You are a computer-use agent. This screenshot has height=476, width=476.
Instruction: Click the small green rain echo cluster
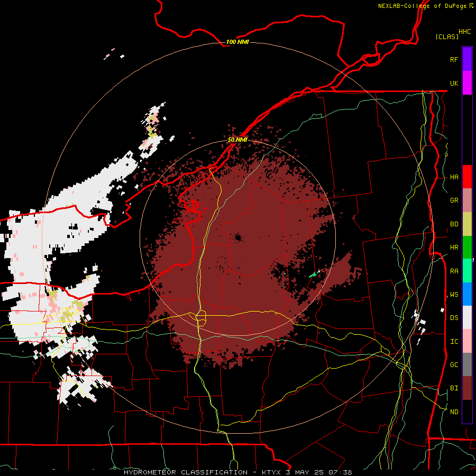[x=315, y=274]
